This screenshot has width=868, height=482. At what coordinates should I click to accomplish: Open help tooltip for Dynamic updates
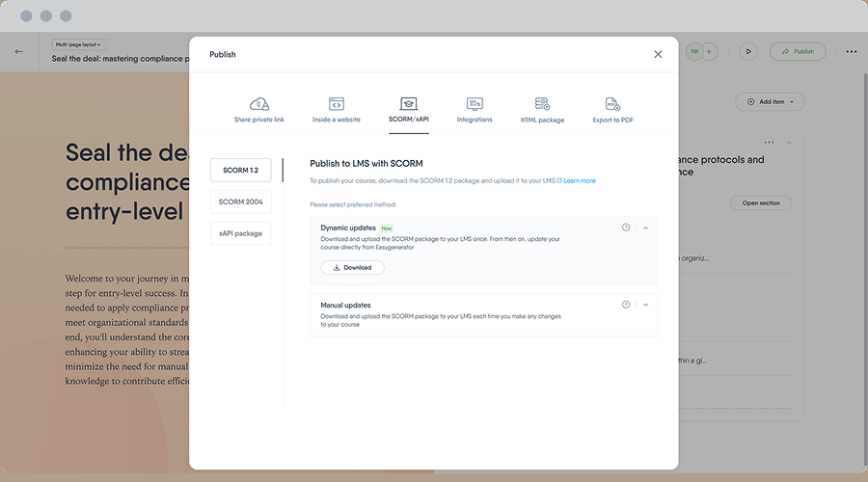[626, 228]
